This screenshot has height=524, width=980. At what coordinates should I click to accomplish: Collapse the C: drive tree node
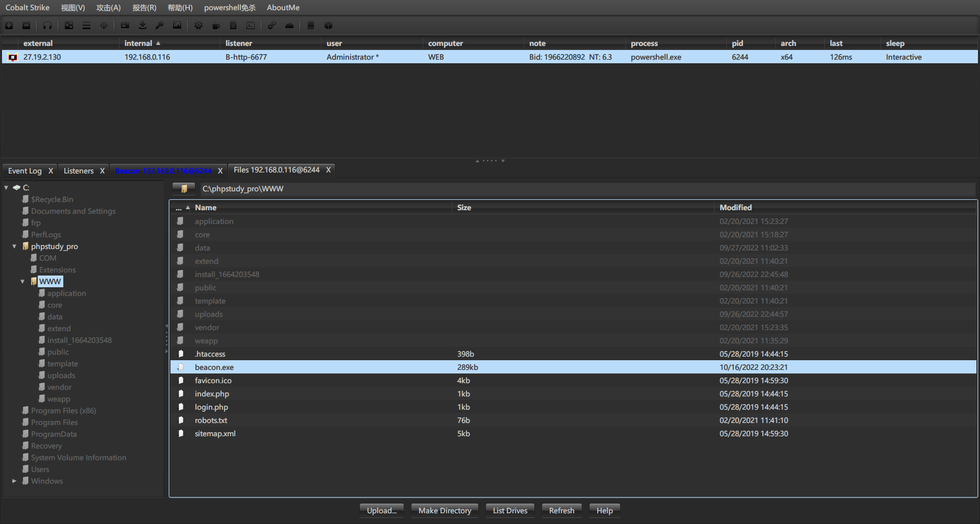6,188
